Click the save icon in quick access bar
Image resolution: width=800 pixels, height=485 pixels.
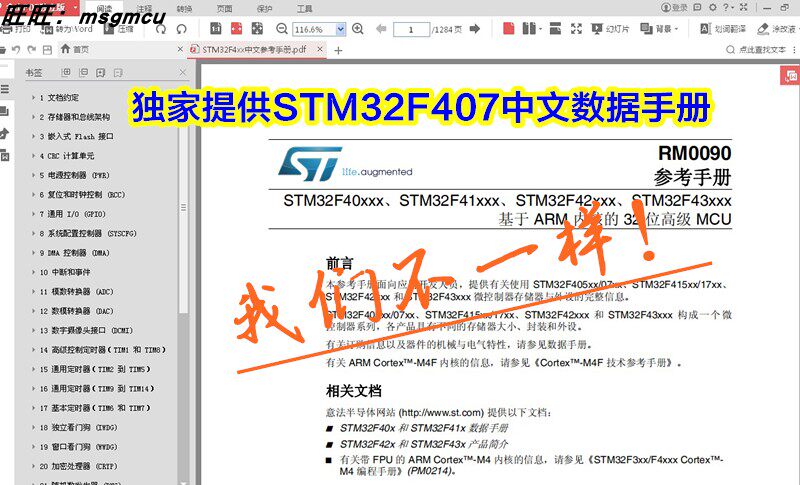(47, 49)
